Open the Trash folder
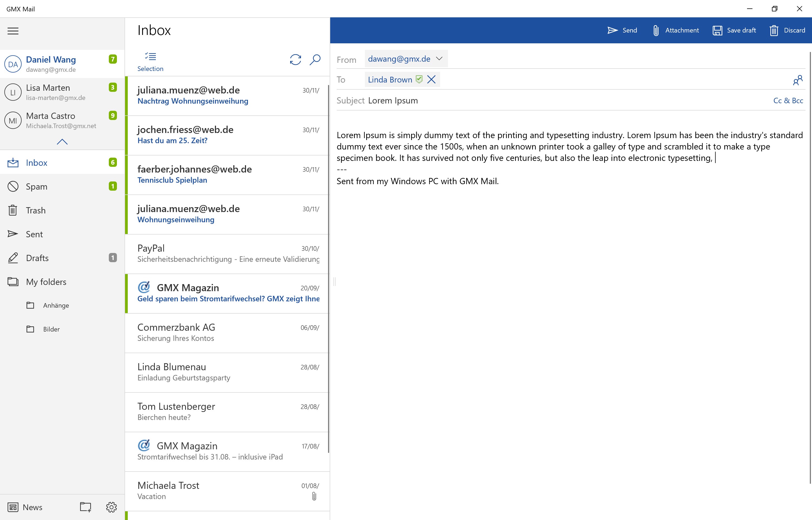812x520 pixels. 35,210
